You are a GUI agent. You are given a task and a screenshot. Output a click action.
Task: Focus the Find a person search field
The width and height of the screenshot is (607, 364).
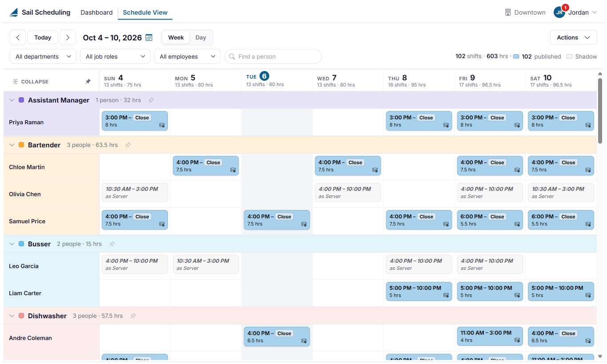point(273,57)
